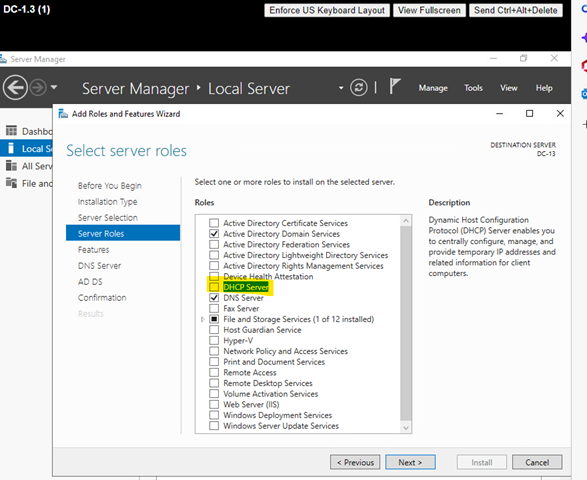Check the Host Guardian Service checkbox
Screen dimensions: 587x480
214,330
